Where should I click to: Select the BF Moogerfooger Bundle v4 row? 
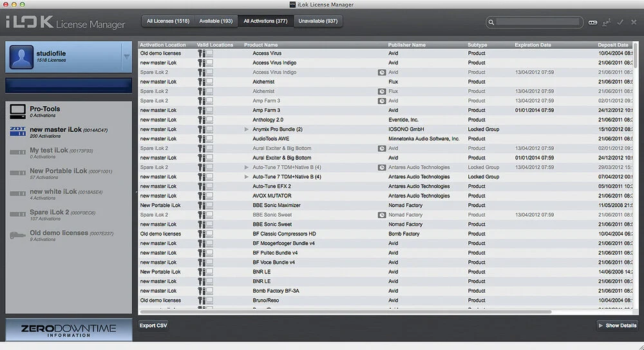pyautogui.click(x=386, y=243)
